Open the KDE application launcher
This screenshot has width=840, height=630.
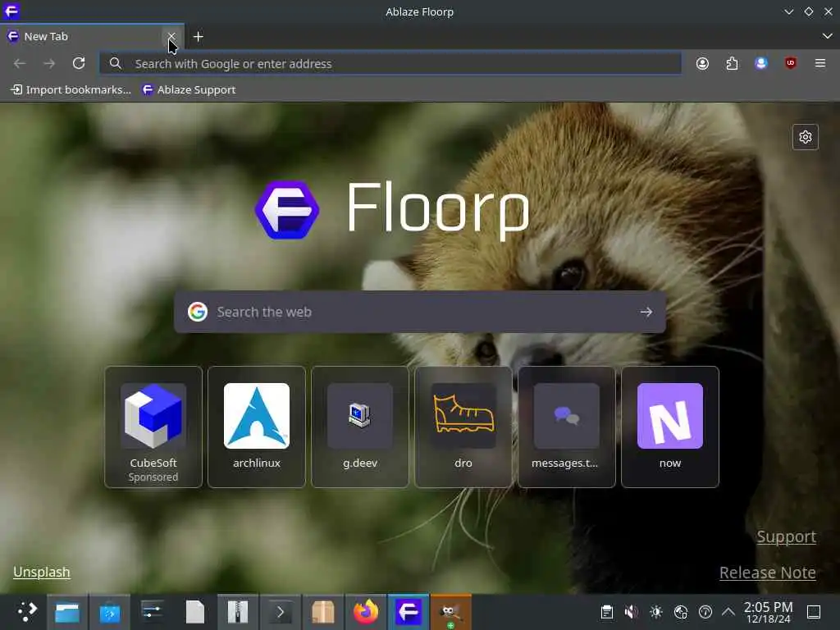pos(25,612)
